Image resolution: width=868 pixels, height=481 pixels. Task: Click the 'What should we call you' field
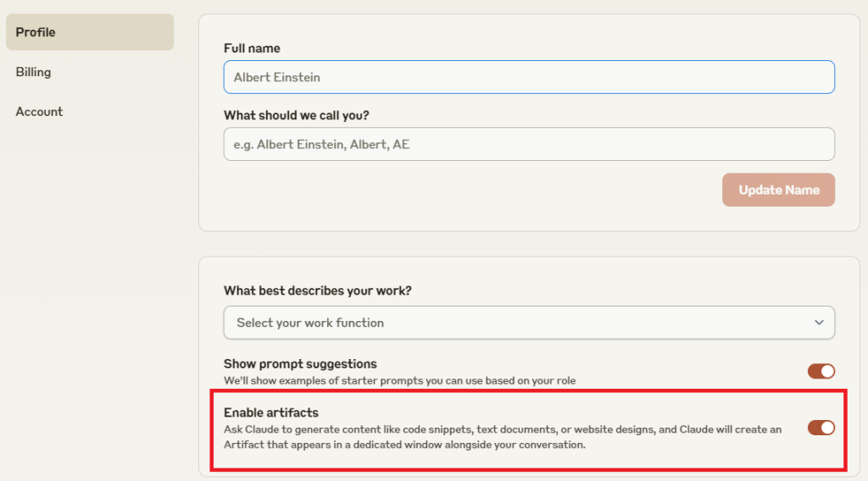point(529,144)
